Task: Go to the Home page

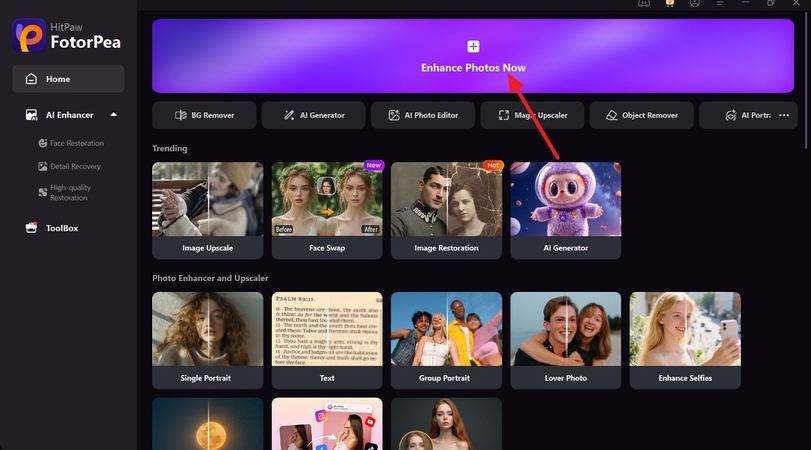Action: (x=68, y=79)
